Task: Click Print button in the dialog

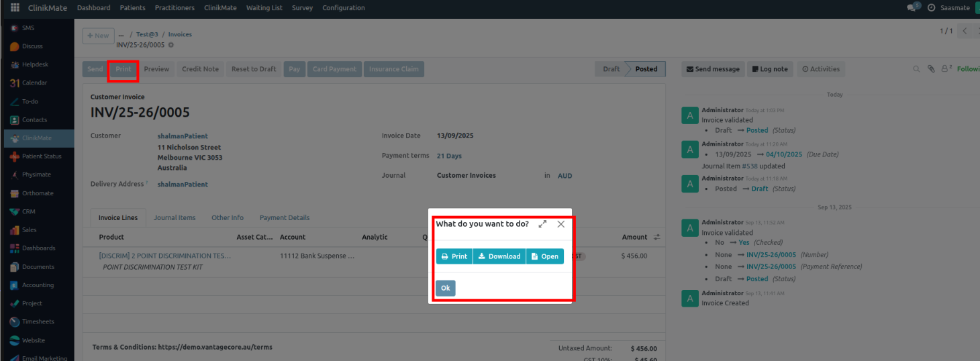Action: tap(454, 256)
